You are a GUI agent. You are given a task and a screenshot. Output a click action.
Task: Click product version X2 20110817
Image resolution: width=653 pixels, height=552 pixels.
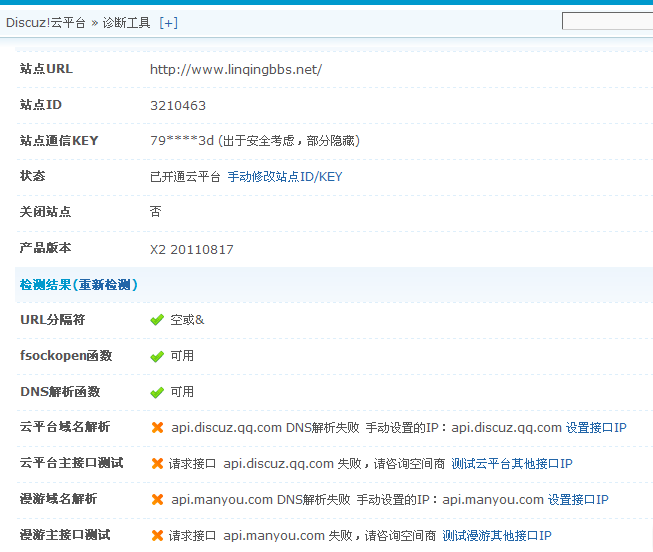[x=192, y=250]
